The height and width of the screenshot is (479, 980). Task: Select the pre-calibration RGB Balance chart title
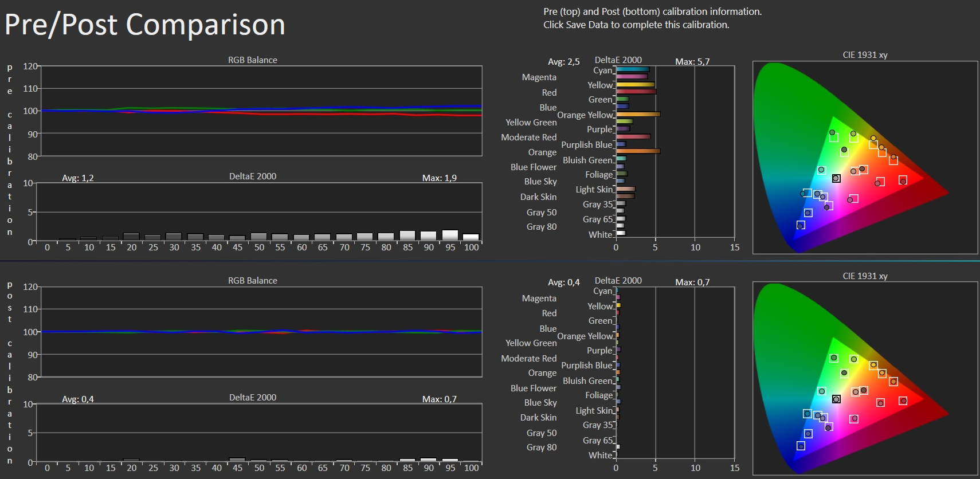252,60
